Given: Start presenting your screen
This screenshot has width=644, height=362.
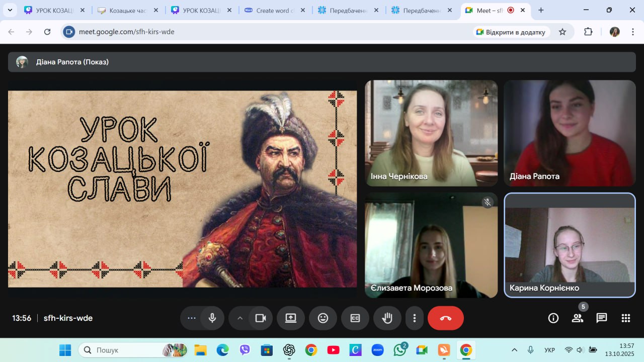Looking at the screenshot, I should (x=291, y=318).
